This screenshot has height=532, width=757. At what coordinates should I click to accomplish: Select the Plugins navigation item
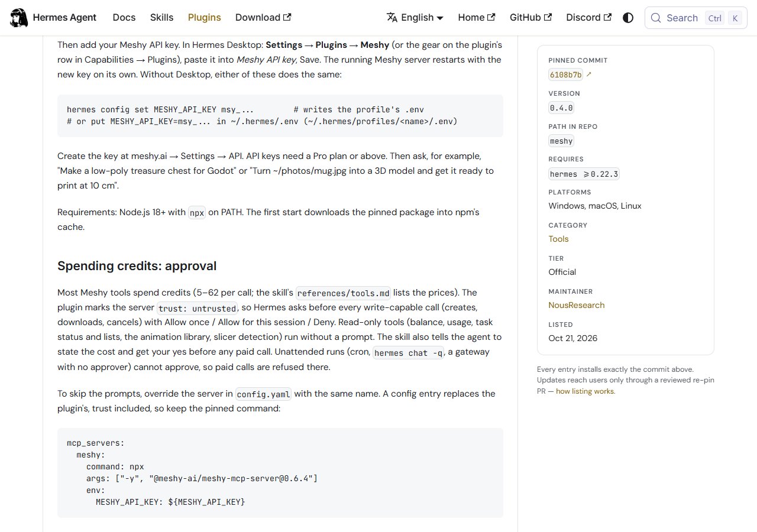(x=205, y=18)
